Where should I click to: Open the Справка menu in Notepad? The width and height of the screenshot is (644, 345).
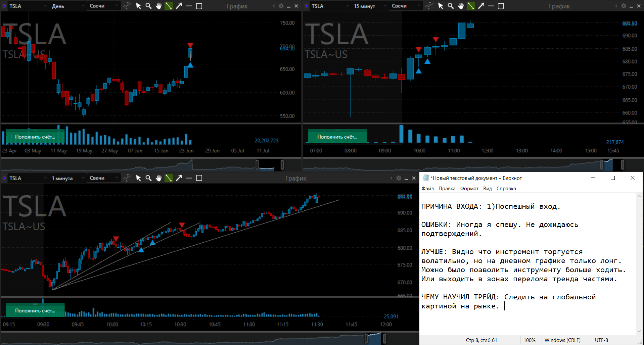click(506, 189)
